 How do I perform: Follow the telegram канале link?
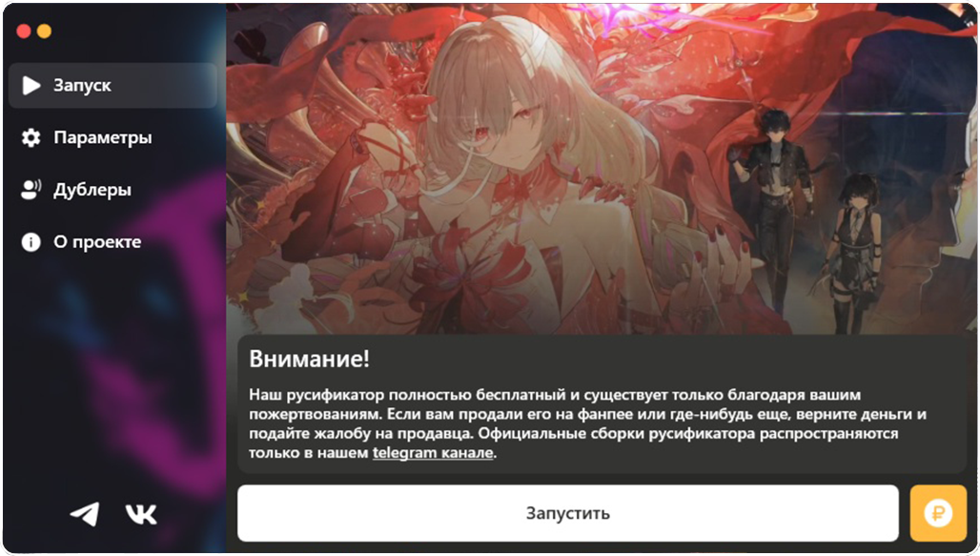[x=433, y=453]
